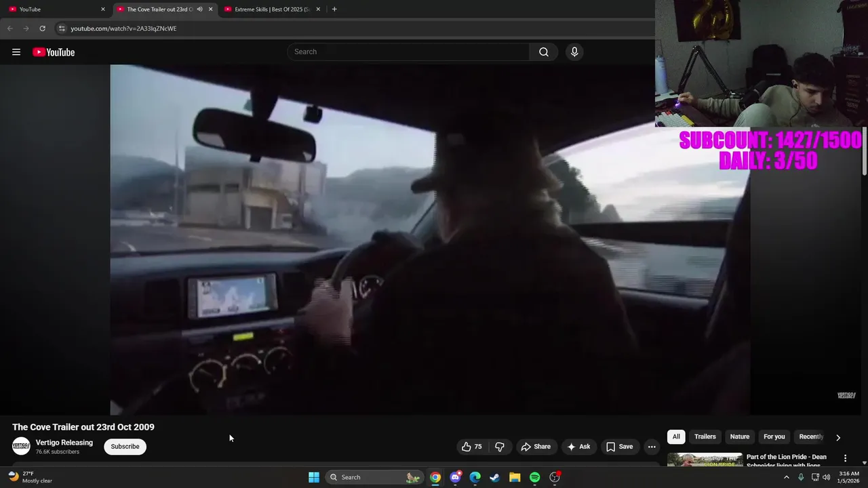Viewport: 868px width, 488px height.
Task: Open Steam from the taskbar
Action: pos(495,477)
